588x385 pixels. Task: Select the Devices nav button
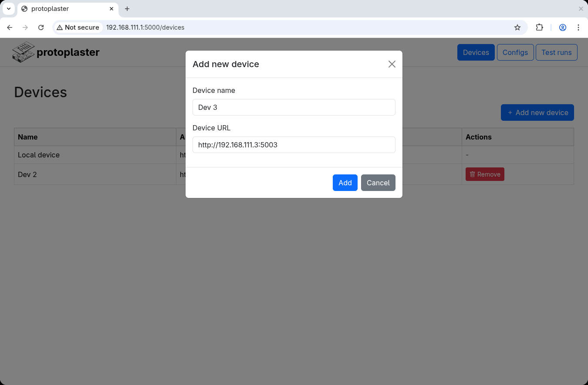click(x=476, y=52)
